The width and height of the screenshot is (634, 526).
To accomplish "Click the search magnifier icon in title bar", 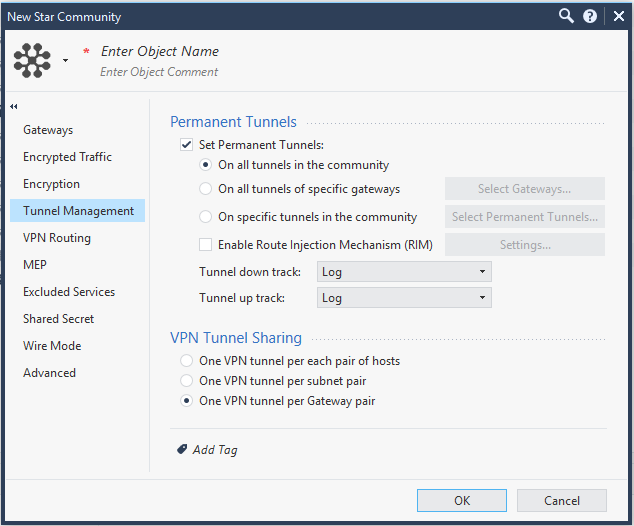I will (566, 16).
